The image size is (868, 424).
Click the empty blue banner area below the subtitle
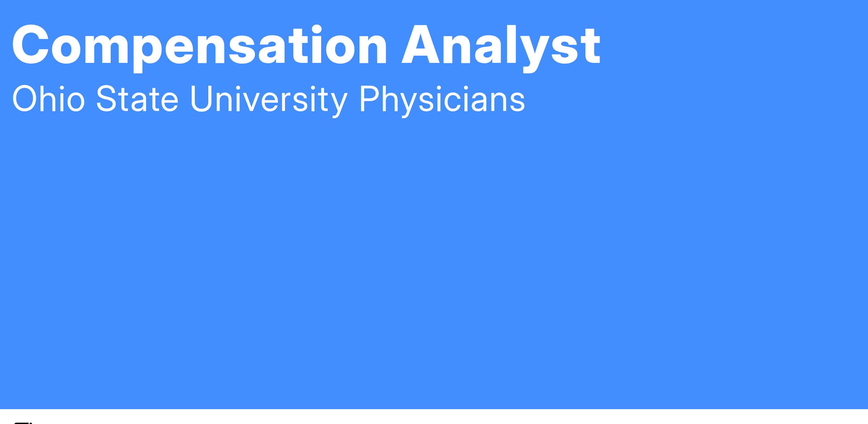(434, 253)
